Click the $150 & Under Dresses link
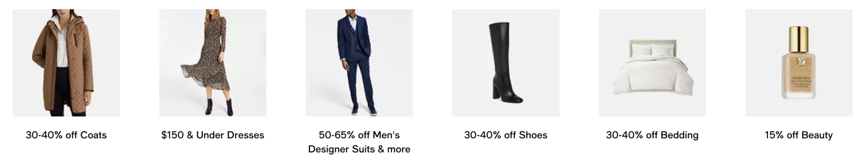 pyautogui.click(x=212, y=135)
